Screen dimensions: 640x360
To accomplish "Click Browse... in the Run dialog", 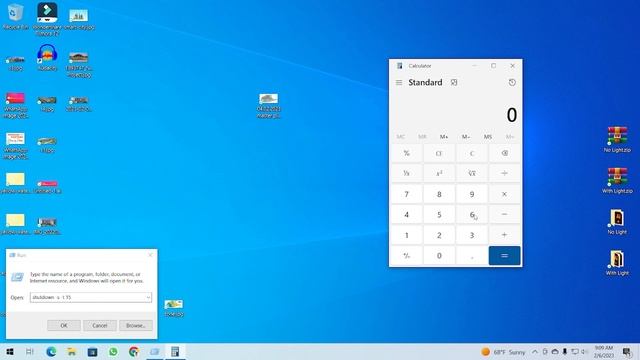I will 136,325.
